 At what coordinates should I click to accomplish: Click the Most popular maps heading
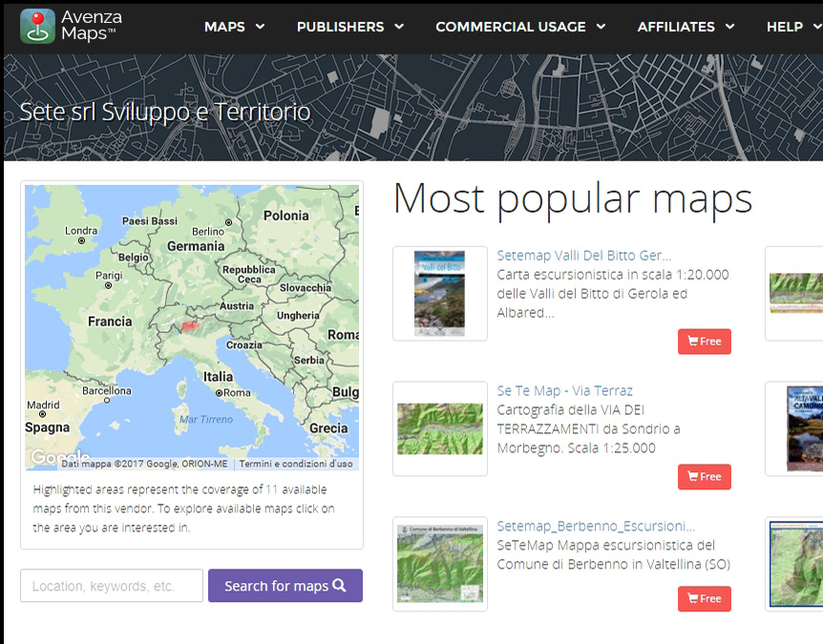pyautogui.click(x=573, y=198)
